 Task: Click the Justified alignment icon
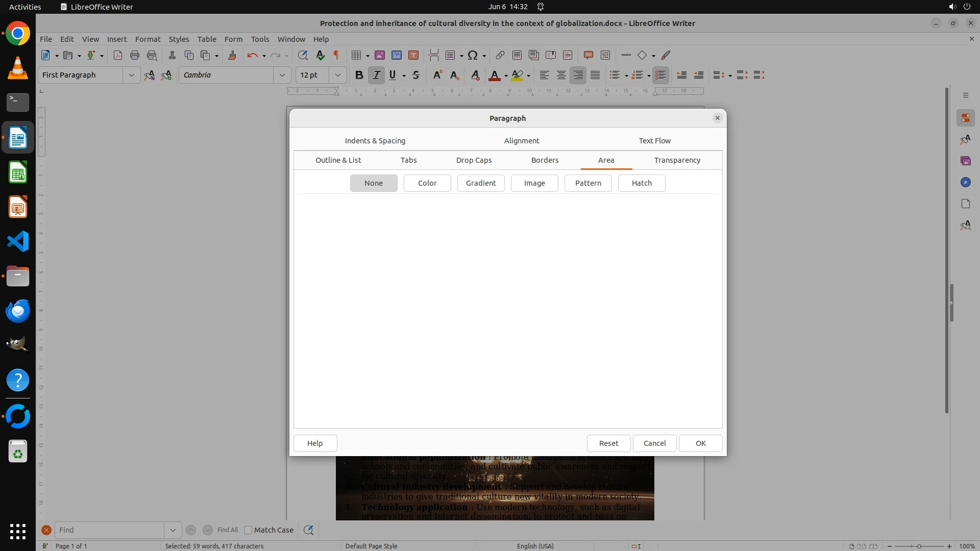pos(595,75)
